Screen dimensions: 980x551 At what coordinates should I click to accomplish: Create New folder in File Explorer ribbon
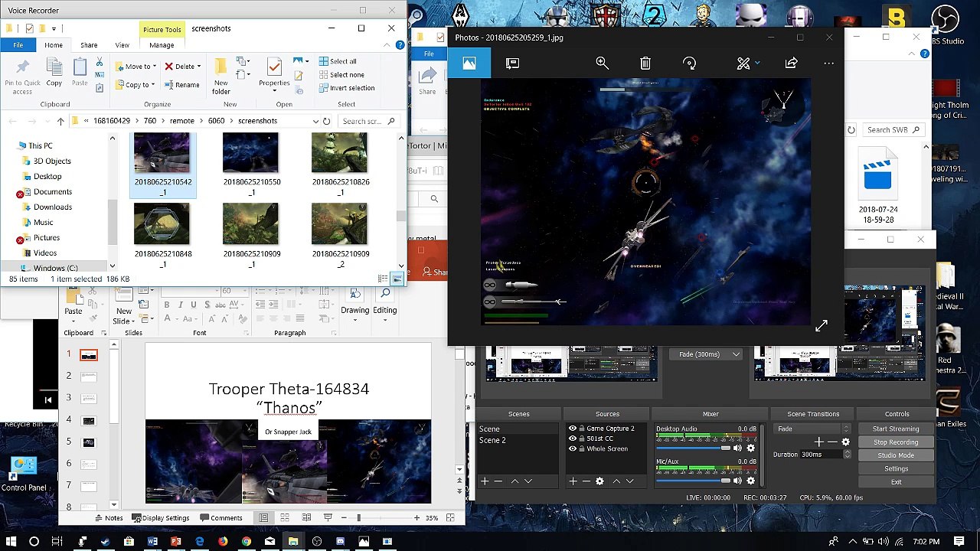tap(220, 77)
